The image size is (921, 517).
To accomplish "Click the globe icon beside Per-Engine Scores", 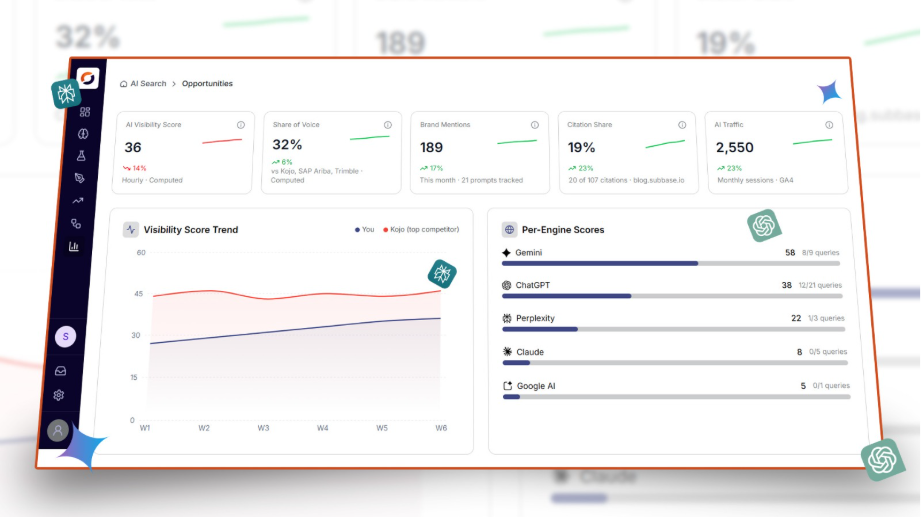I will (509, 230).
